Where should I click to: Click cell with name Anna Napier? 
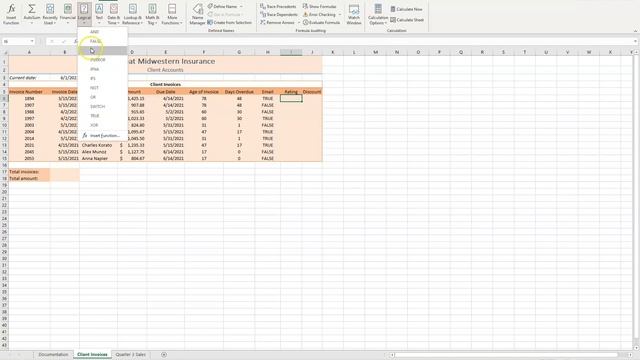click(x=98, y=158)
